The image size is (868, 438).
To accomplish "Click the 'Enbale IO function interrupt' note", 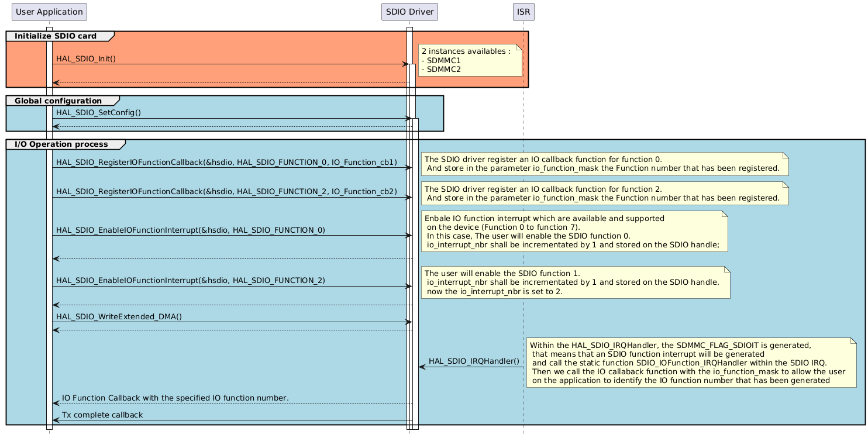I will tap(574, 231).
